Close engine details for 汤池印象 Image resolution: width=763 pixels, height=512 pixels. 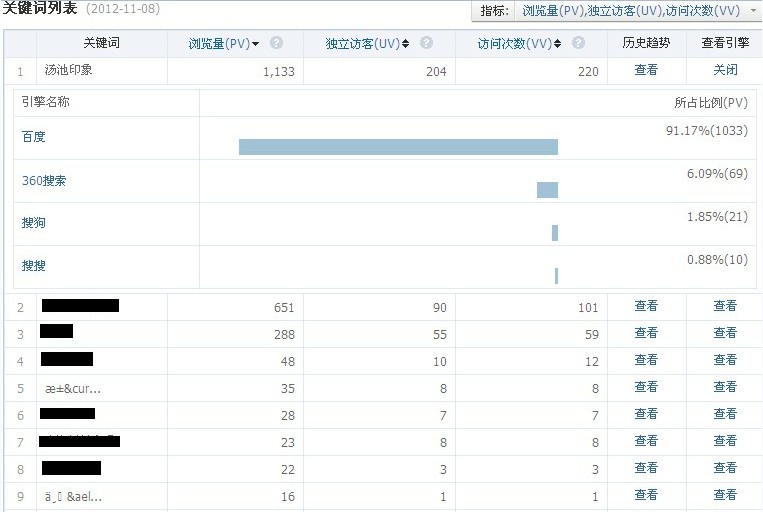[x=725, y=70]
